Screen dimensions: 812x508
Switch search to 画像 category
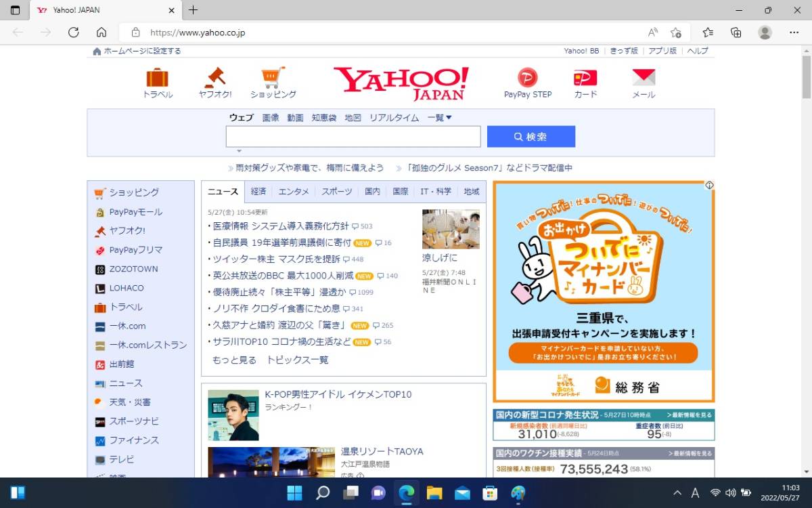tap(271, 118)
